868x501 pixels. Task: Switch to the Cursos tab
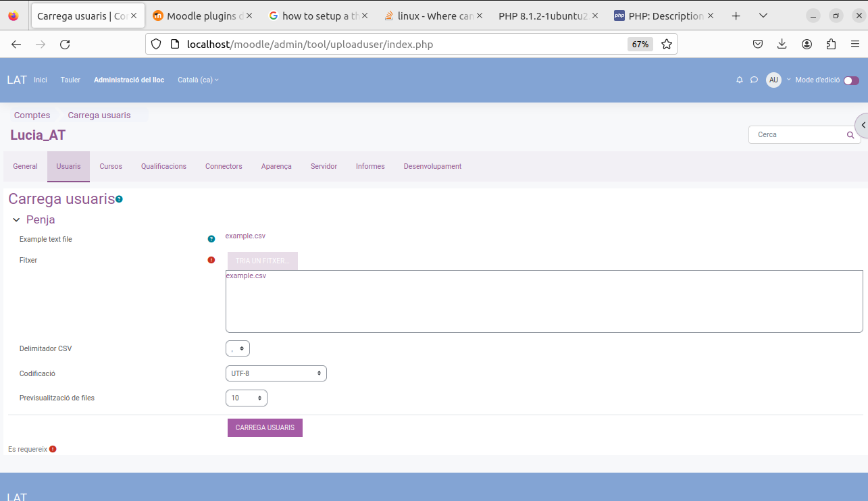[x=111, y=166]
